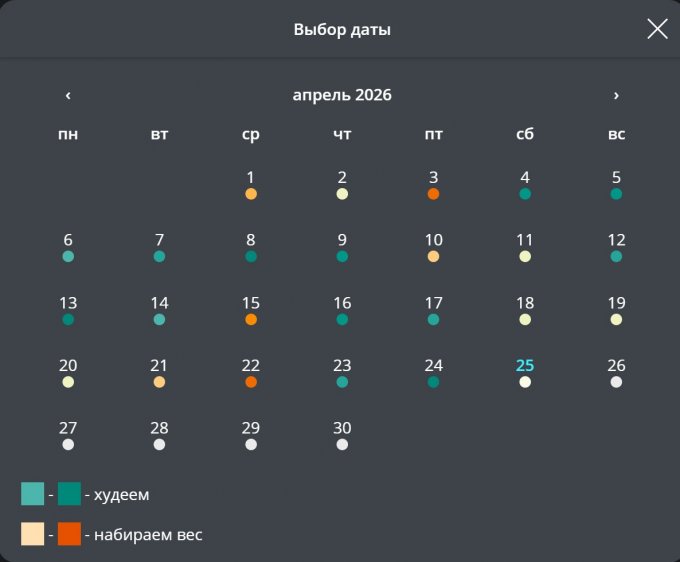This screenshot has height=562, width=680.
Task: Click the april 2026 month header
Action: click(x=342, y=96)
